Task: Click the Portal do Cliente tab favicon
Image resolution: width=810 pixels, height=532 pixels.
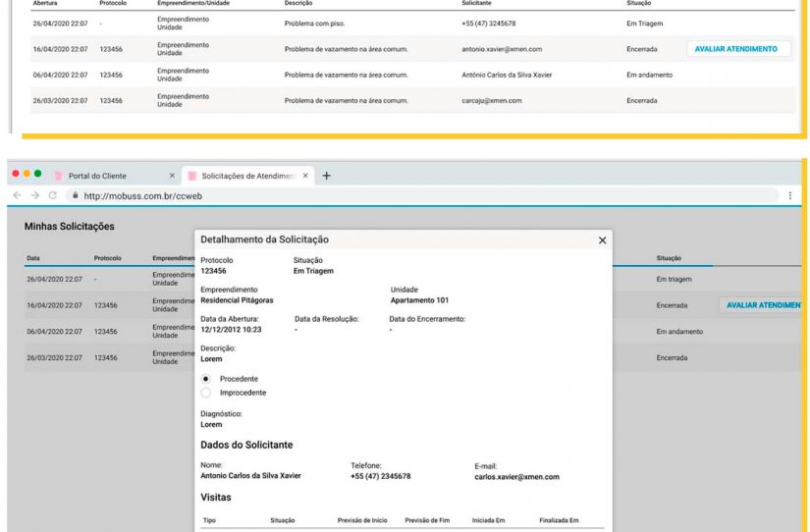Action: click(x=58, y=176)
